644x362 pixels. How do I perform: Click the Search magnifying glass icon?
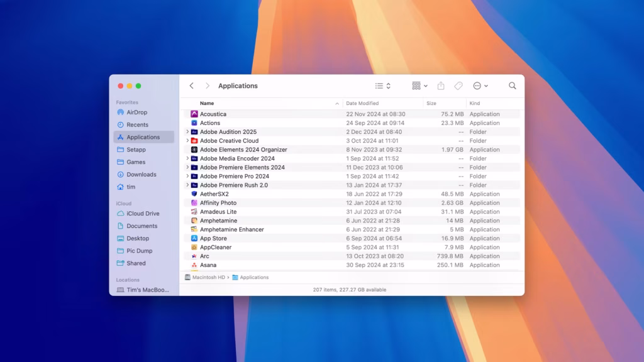pos(512,85)
